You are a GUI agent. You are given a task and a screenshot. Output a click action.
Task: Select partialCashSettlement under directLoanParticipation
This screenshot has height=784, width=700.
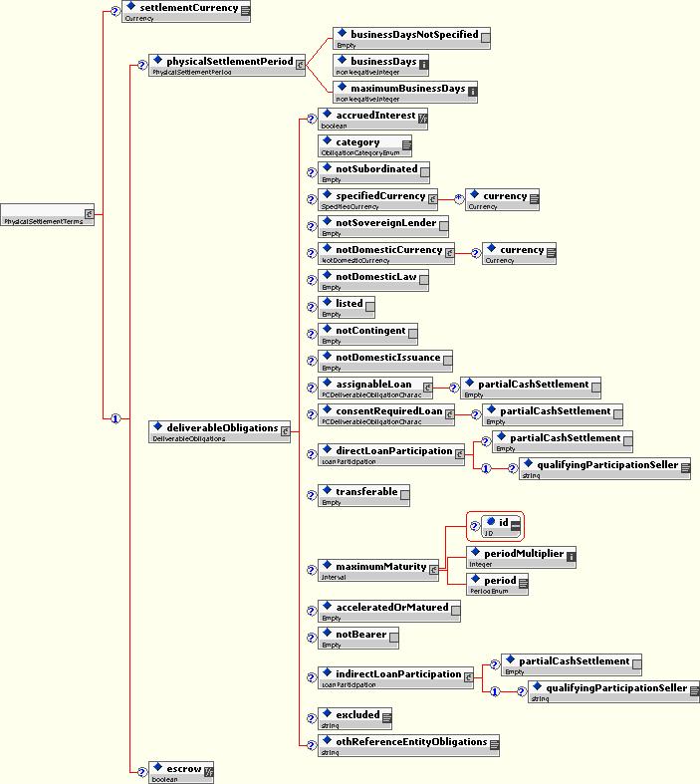[x=563, y=441]
